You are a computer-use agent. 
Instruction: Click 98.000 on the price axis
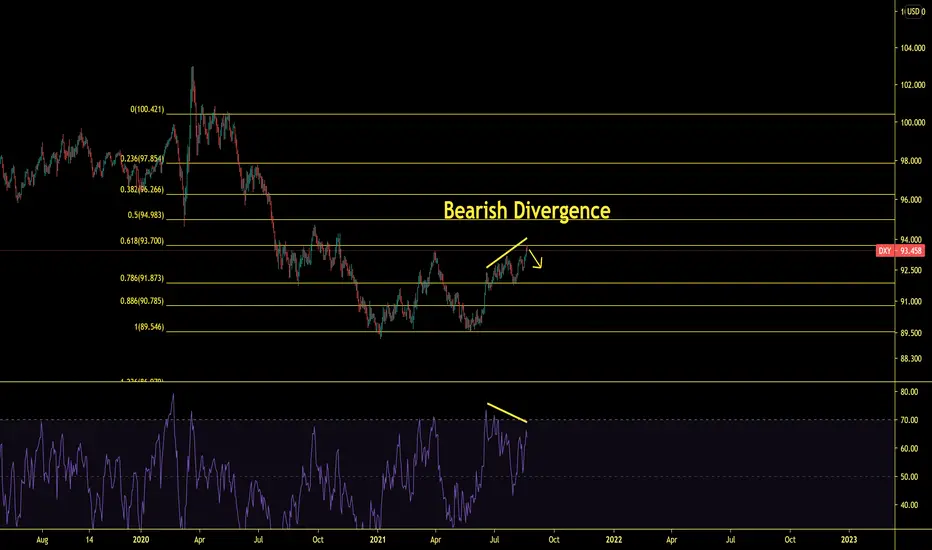coord(911,161)
